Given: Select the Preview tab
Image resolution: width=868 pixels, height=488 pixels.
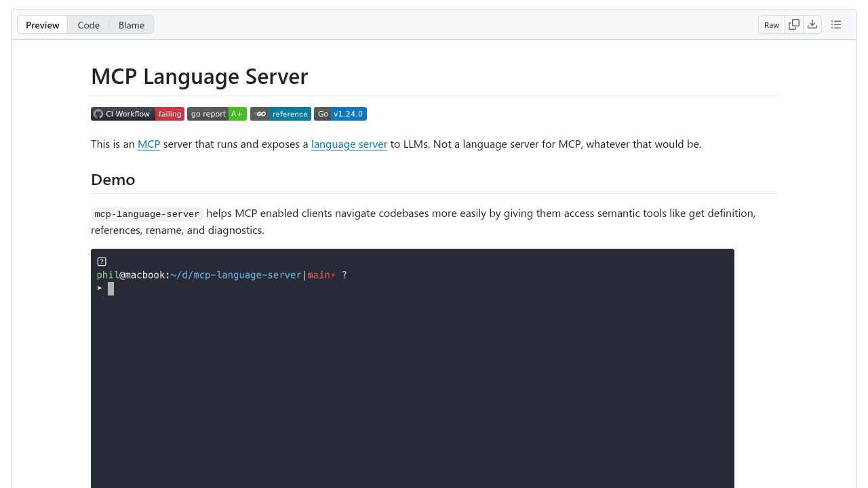Looking at the screenshot, I should click(x=42, y=25).
